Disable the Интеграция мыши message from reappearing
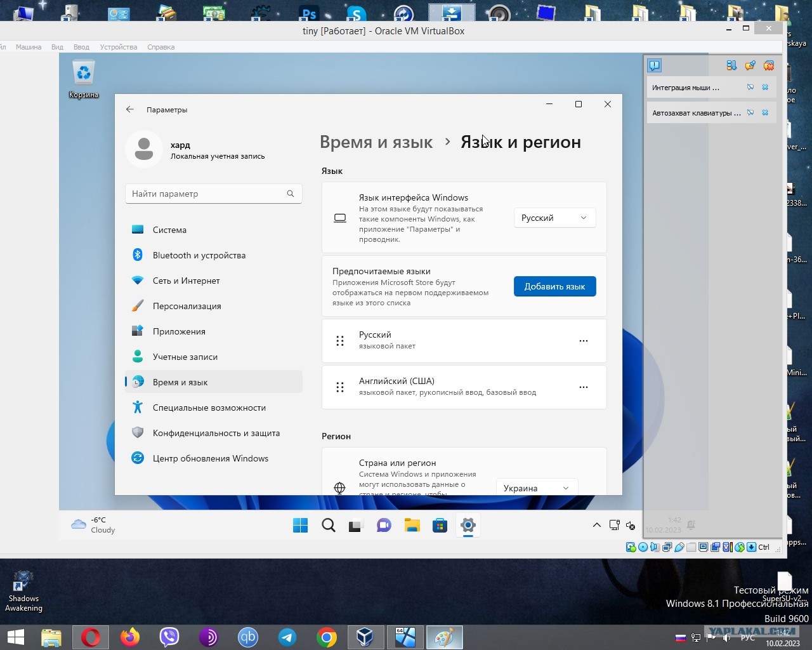The height and width of the screenshot is (650, 812). pyautogui.click(x=750, y=88)
